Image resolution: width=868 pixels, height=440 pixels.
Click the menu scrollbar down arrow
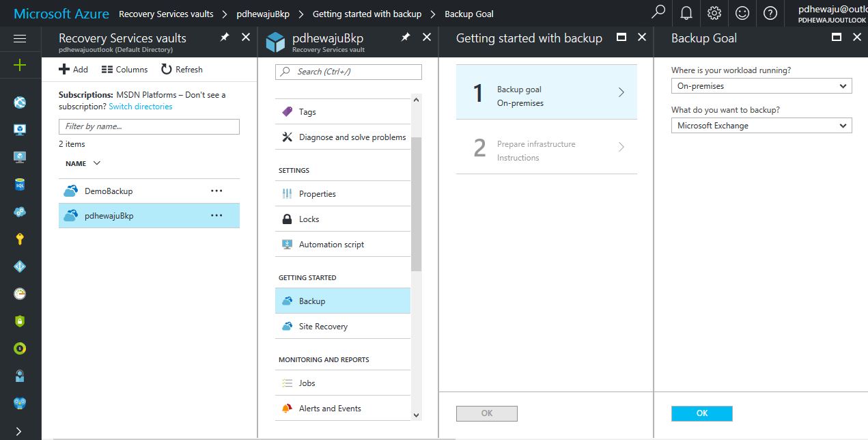click(x=417, y=415)
